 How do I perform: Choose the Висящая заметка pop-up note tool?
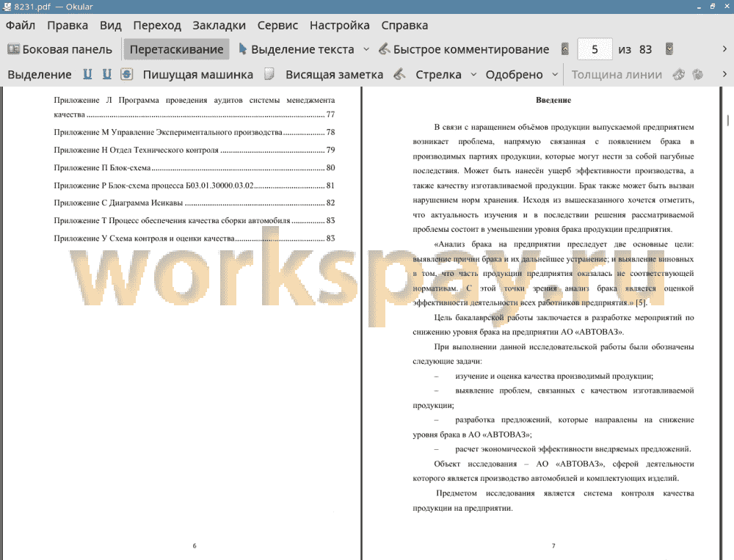[334, 74]
